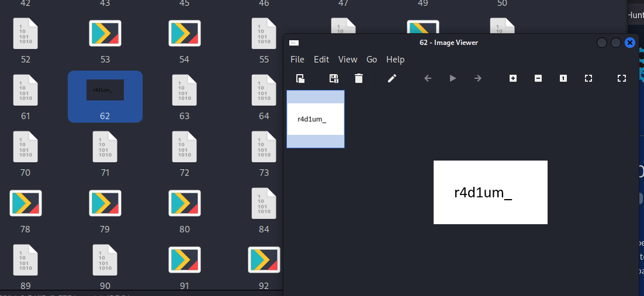Select file 78 in the file manager

click(26, 210)
